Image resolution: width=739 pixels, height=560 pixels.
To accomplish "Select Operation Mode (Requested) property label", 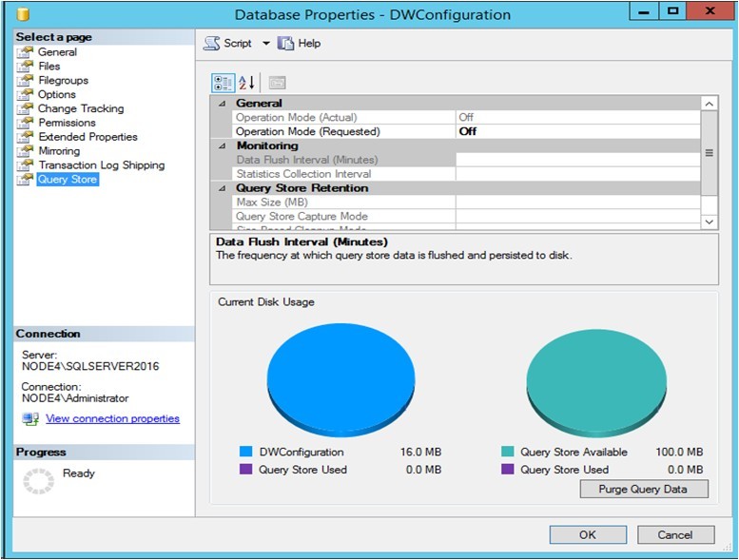I will [x=308, y=131].
